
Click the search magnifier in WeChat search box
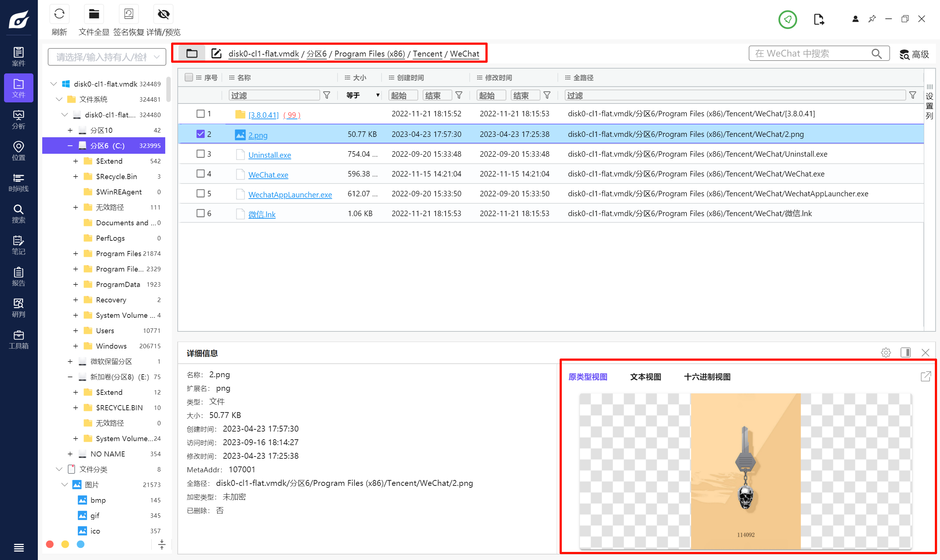(876, 54)
